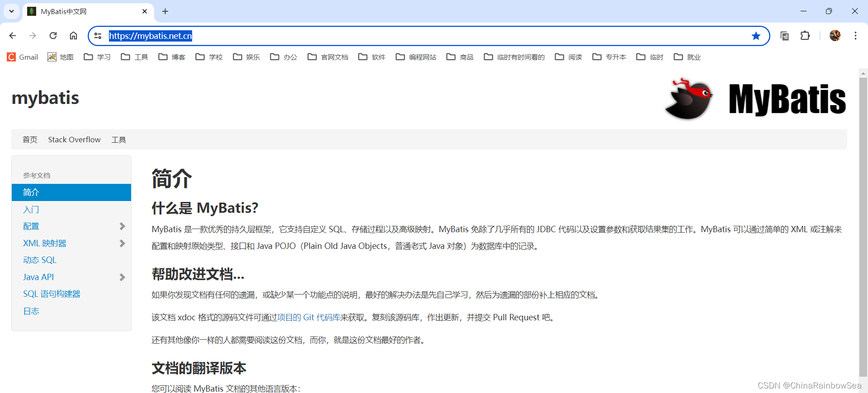Open the 工具 nav bar item
This screenshot has width=868, height=393.
coord(119,140)
